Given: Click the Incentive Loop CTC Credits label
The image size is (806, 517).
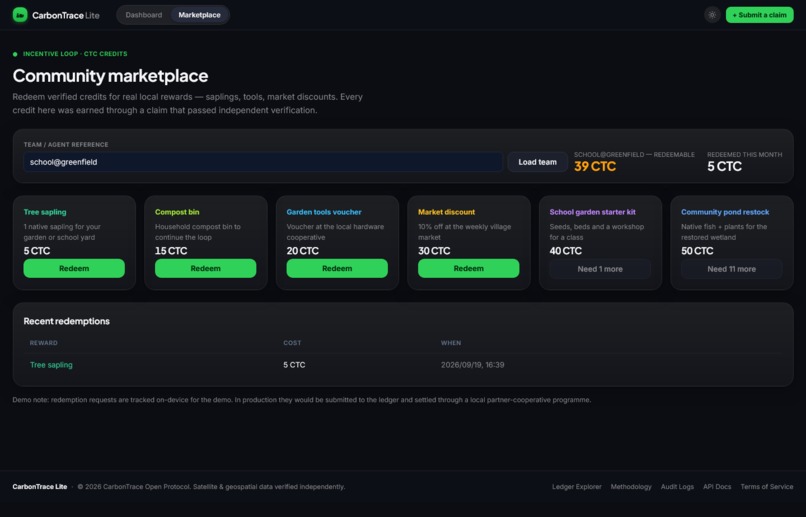Looking at the screenshot, I should (x=75, y=53).
